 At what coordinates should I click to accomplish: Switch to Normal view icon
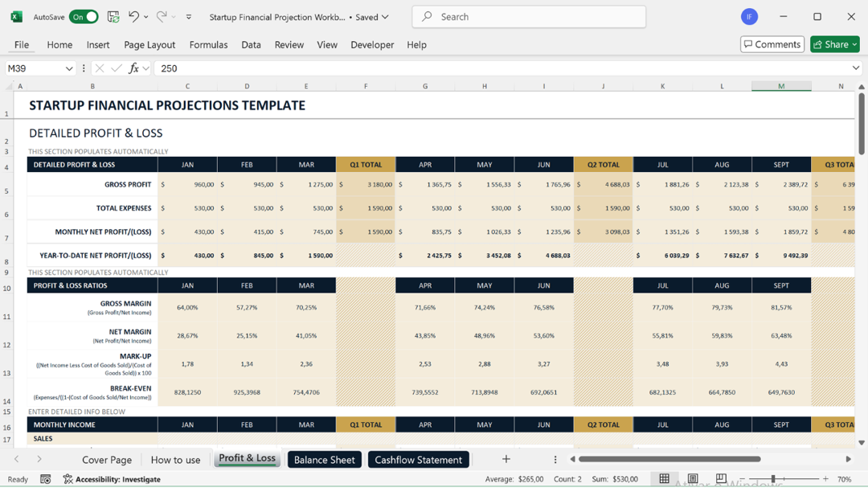click(x=665, y=478)
